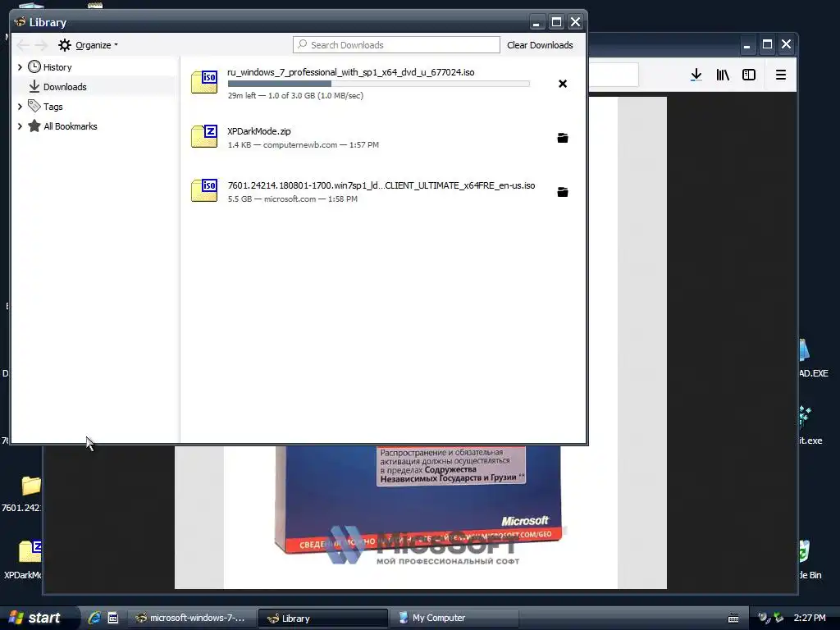Screen dimensions: 840x630
Task: Go back using Library back arrow
Action: coord(22,45)
